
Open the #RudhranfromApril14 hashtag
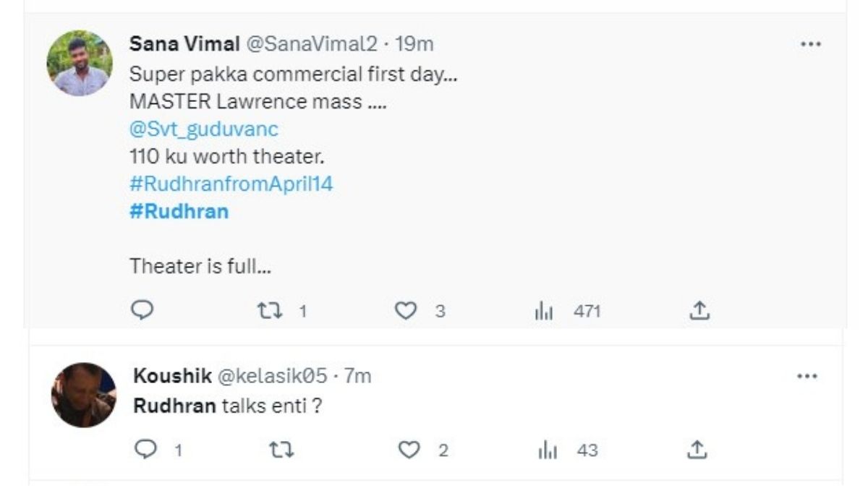[231, 184]
